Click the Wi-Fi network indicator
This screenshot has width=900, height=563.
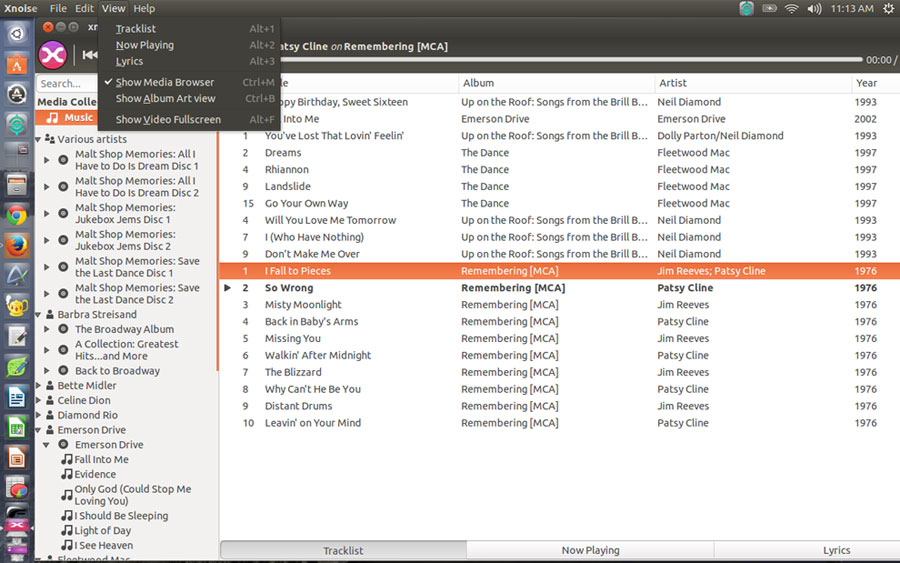click(x=792, y=9)
